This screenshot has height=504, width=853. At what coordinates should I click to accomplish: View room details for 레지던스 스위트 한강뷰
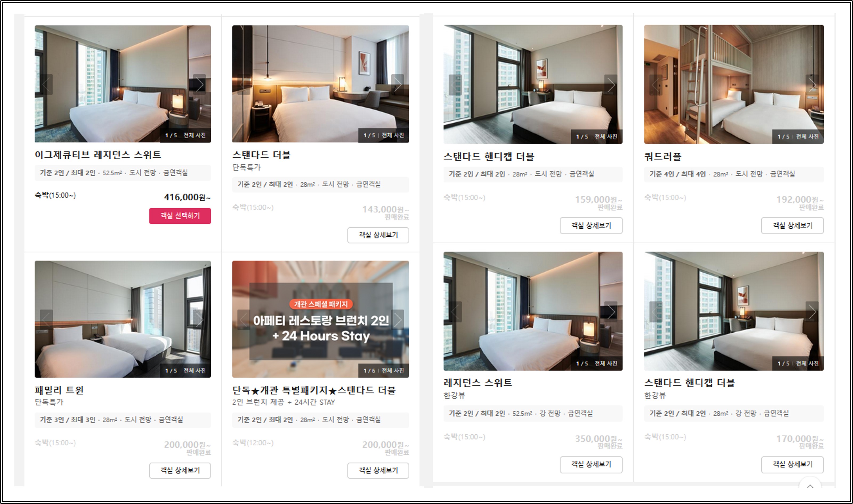click(591, 464)
